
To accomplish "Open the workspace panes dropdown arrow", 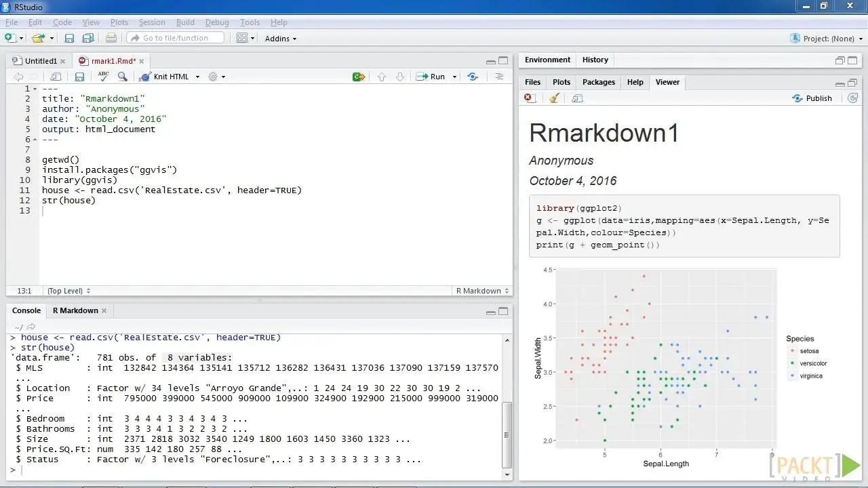I will (253, 39).
